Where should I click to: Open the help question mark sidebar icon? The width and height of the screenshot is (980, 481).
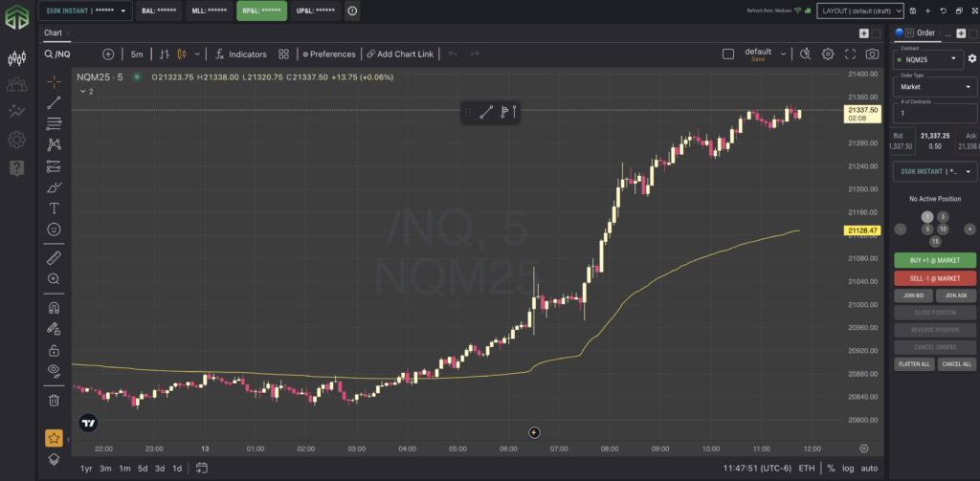(x=17, y=168)
